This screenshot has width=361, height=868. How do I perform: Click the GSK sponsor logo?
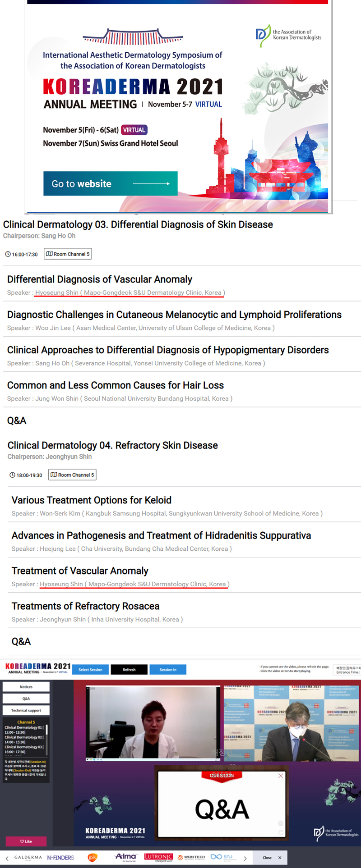coord(93,857)
